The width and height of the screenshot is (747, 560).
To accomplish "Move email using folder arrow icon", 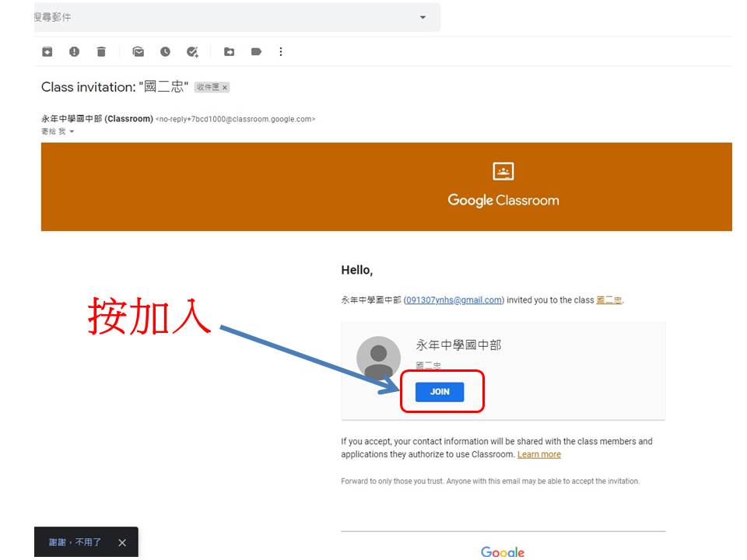I will 229,51.
